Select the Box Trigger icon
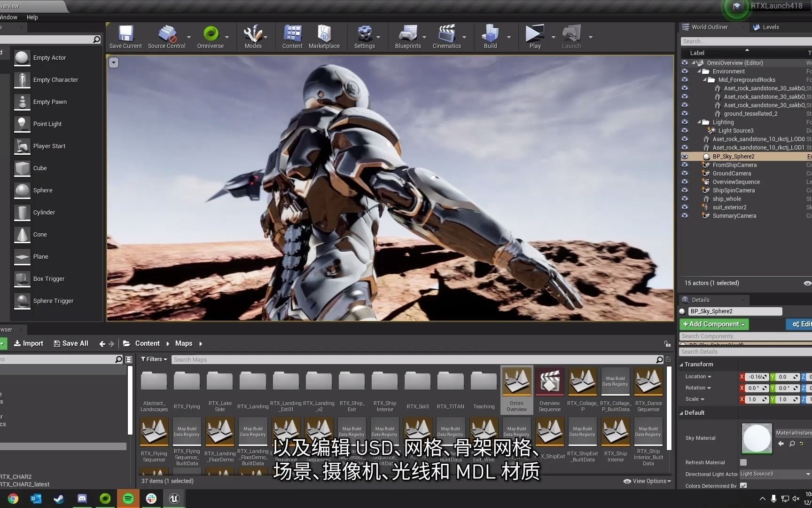This screenshot has height=508, width=812. [22, 279]
